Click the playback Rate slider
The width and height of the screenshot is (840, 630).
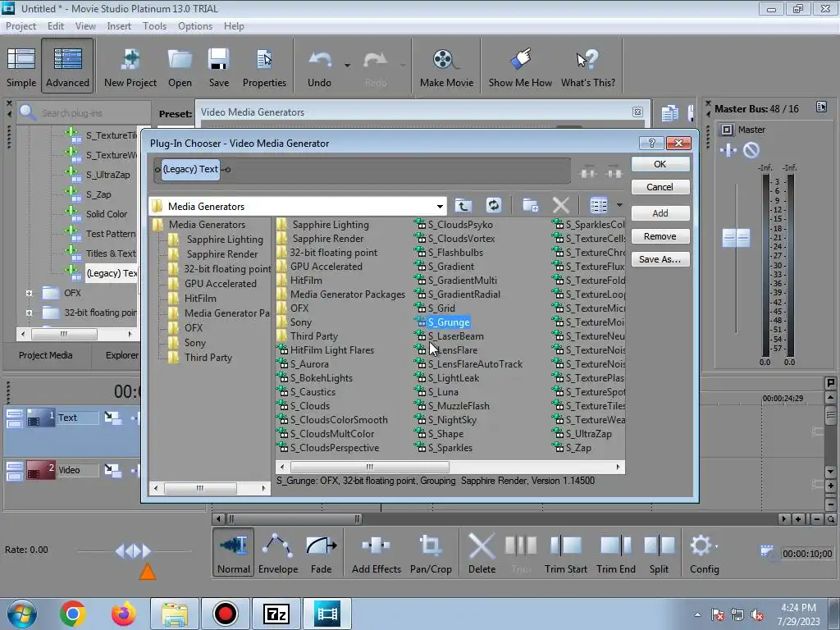coord(134,550)
